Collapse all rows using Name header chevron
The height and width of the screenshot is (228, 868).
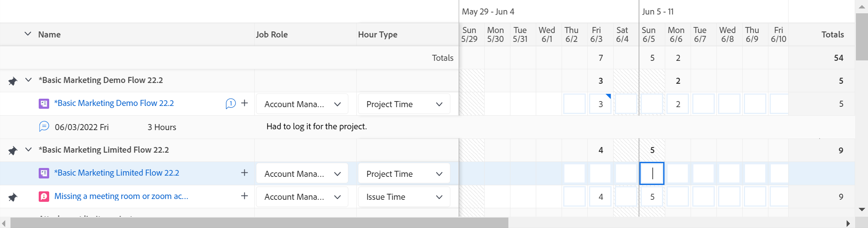(28, 34)
